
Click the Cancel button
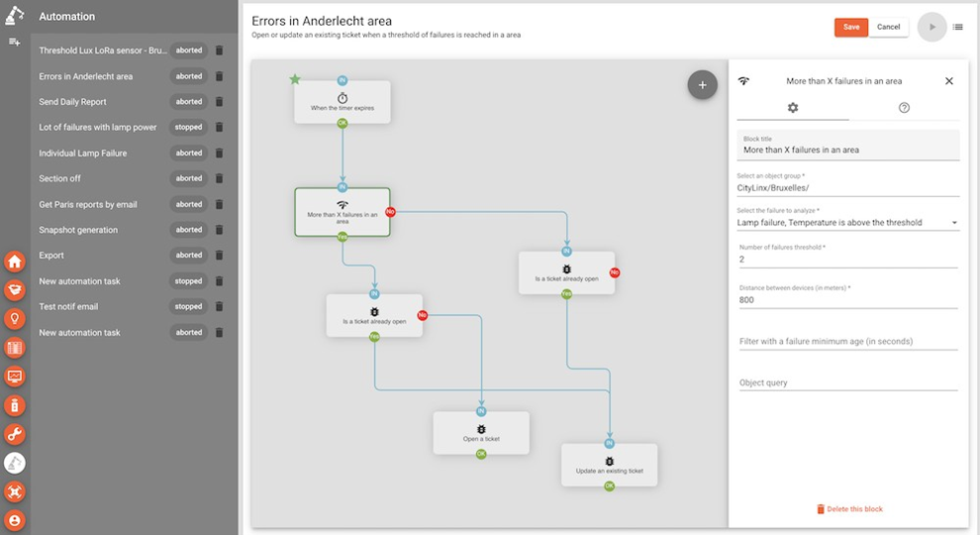(888, 27)
